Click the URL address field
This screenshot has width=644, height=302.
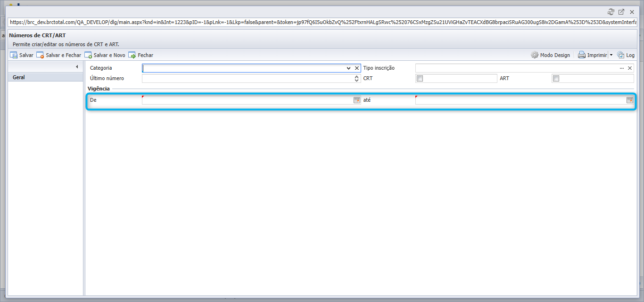[x=322, y=22]
